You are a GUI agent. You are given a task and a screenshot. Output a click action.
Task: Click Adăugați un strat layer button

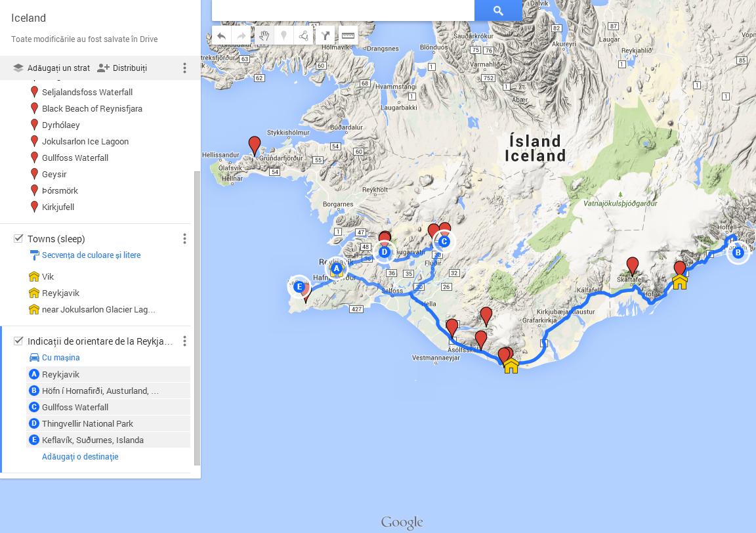52,68
